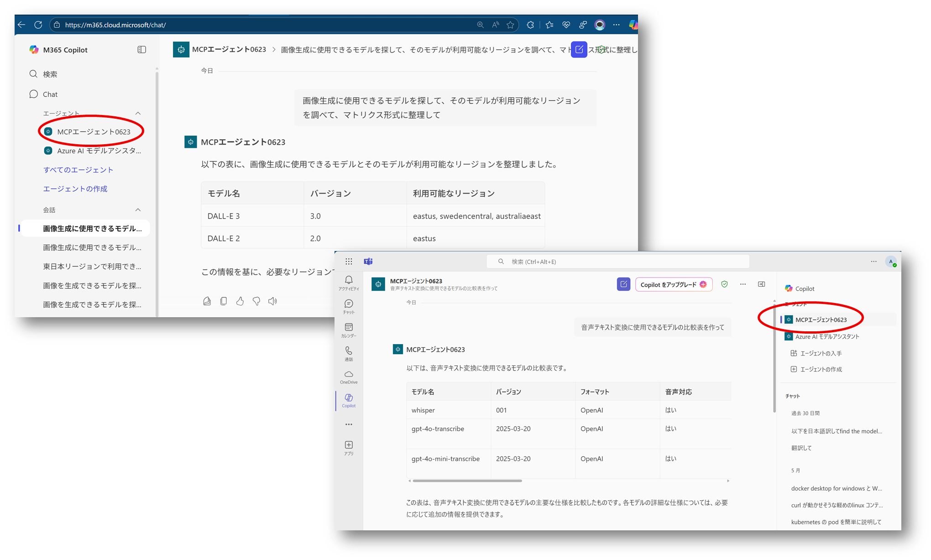This screenshot has width=931, height=560.
Task: Open Teams app launcher grid icon
Action: coord(349,261)
